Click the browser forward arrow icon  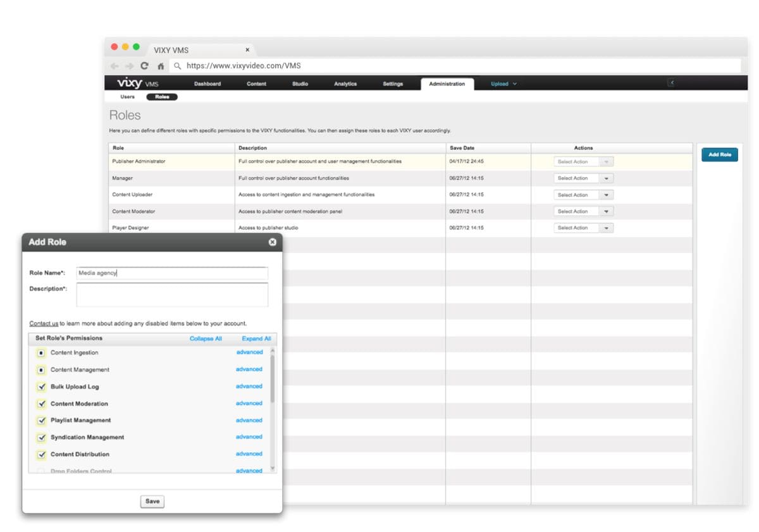click(129, 66)
